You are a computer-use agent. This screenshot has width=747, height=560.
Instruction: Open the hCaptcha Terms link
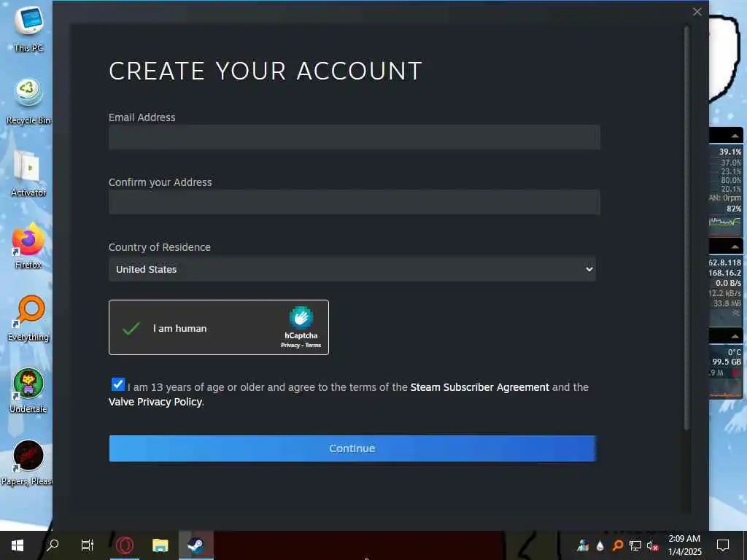tap(313, 345)
